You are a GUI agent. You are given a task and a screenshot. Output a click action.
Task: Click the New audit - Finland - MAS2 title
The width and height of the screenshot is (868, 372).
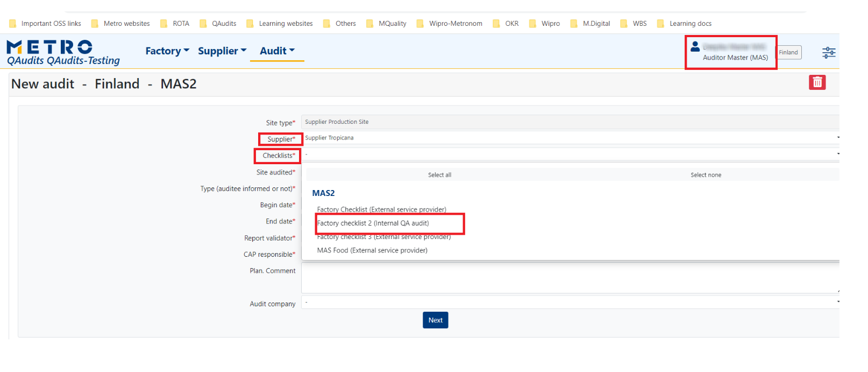click(104, 84)
